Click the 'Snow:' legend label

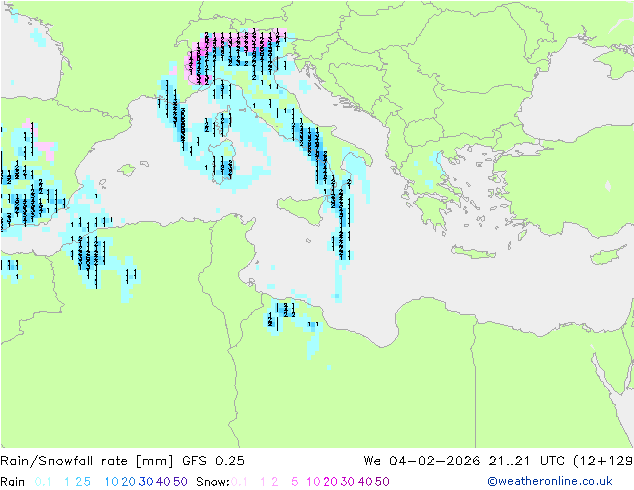pos(213,482)
